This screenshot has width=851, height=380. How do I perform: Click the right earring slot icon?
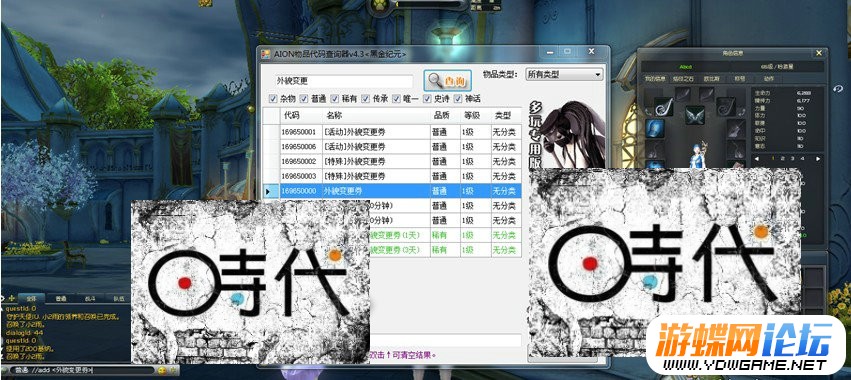725,106
